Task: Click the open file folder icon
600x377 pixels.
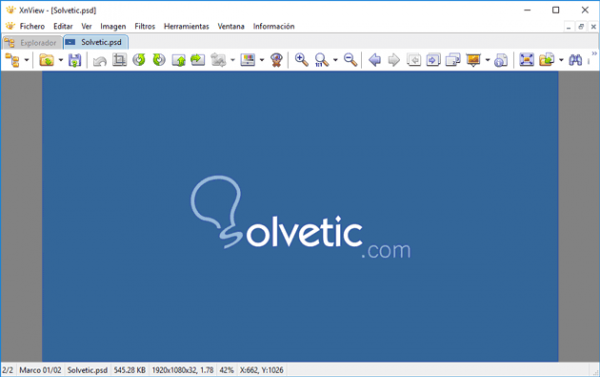Action: [47, 60]
